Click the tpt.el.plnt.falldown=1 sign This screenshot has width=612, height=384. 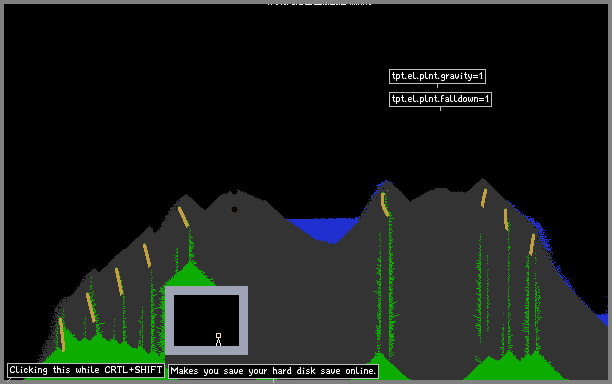coord(440,99)
